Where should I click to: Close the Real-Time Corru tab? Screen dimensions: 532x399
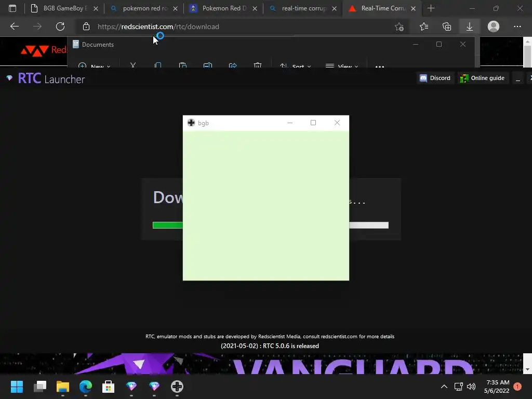pyautogui.click(x=413, y=9)
